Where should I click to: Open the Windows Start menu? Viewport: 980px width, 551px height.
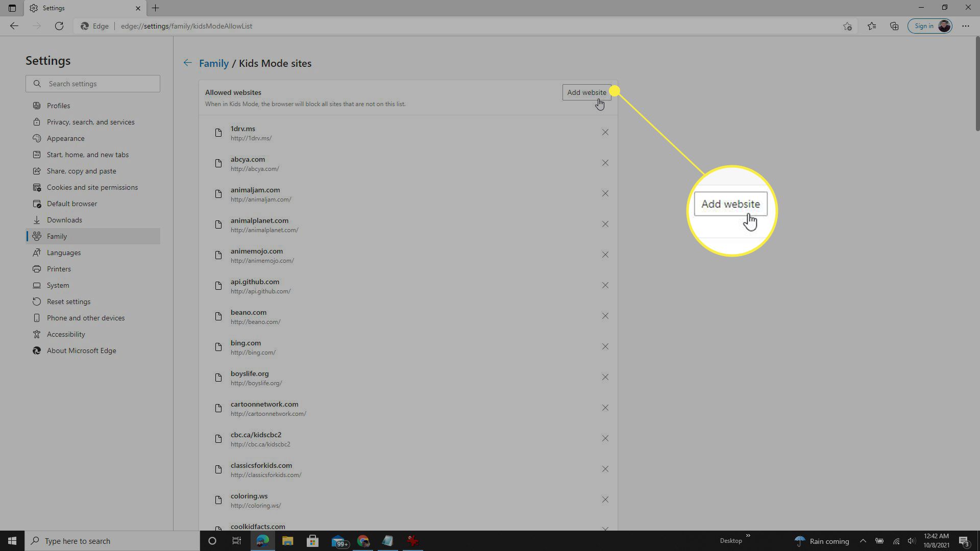click(x=12, y=541)
